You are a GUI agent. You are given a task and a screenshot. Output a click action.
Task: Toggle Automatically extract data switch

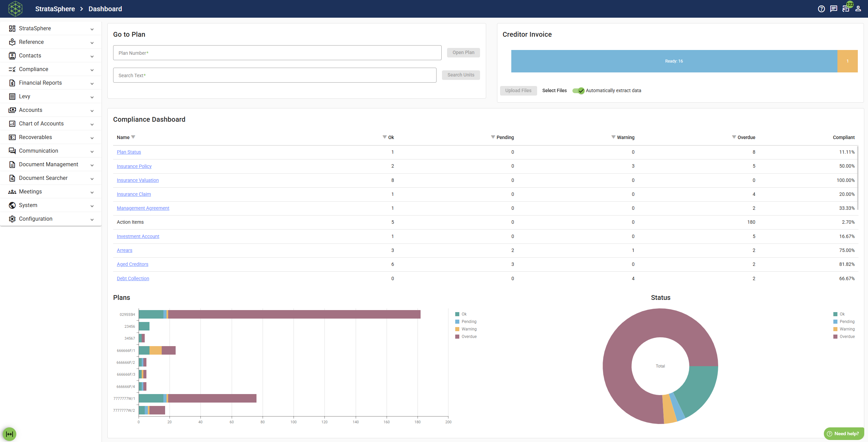point(578,90)
